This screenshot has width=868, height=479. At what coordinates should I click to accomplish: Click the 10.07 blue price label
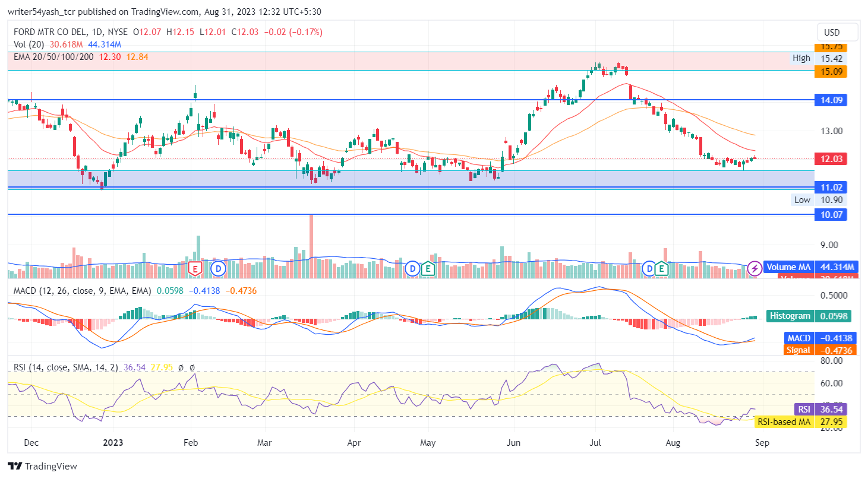(830, 214)
